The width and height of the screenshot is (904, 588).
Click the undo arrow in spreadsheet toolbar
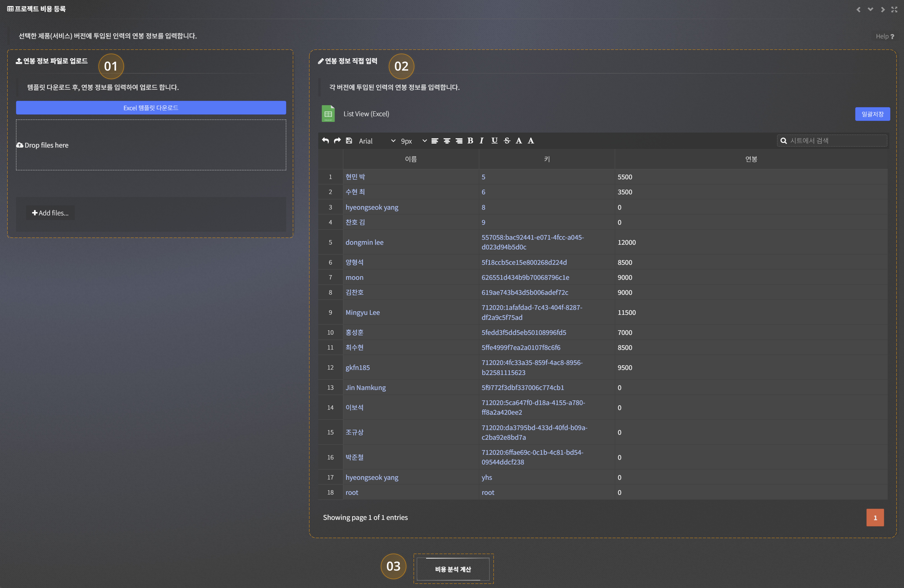(x=325, y=141)
